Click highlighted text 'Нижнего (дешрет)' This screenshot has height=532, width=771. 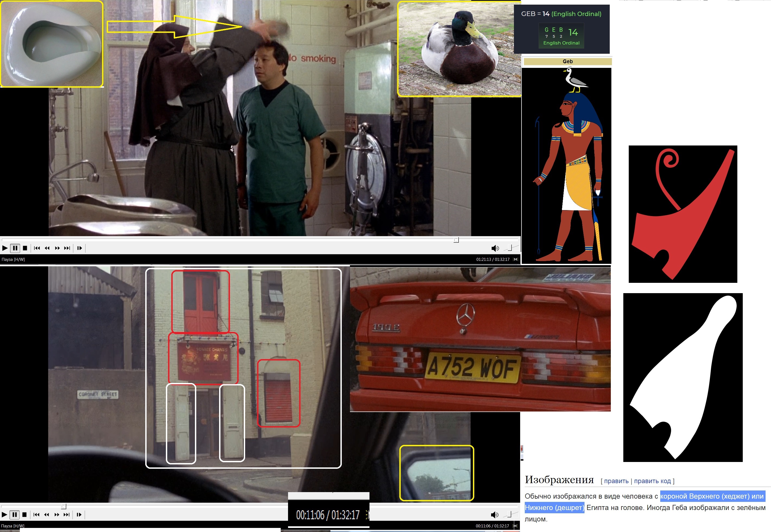554,508
